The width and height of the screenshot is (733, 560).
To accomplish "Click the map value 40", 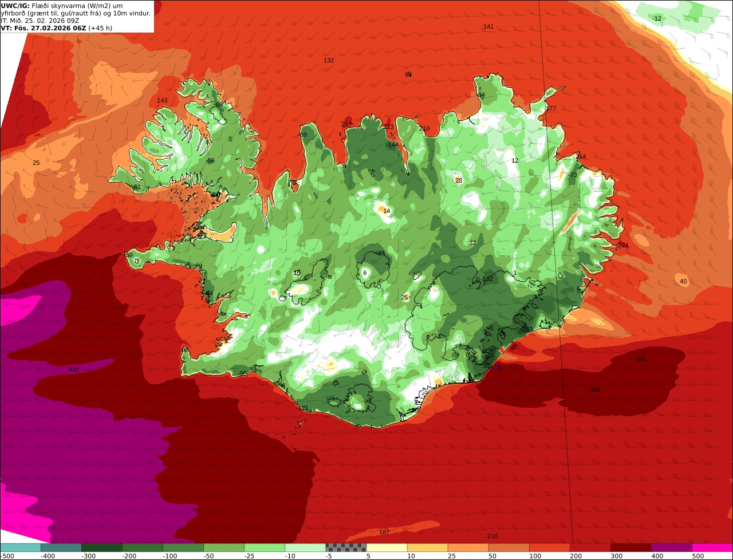I will pos(683,282).
